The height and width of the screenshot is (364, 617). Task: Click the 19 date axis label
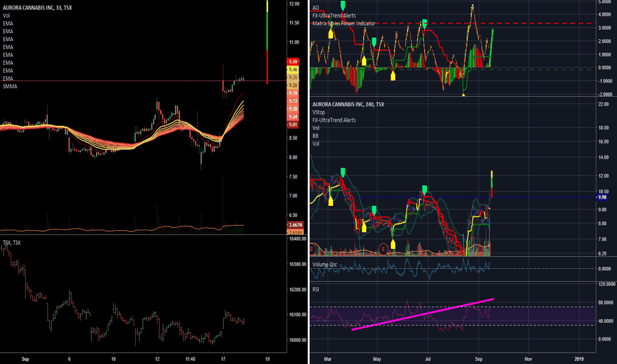[267, 359]
